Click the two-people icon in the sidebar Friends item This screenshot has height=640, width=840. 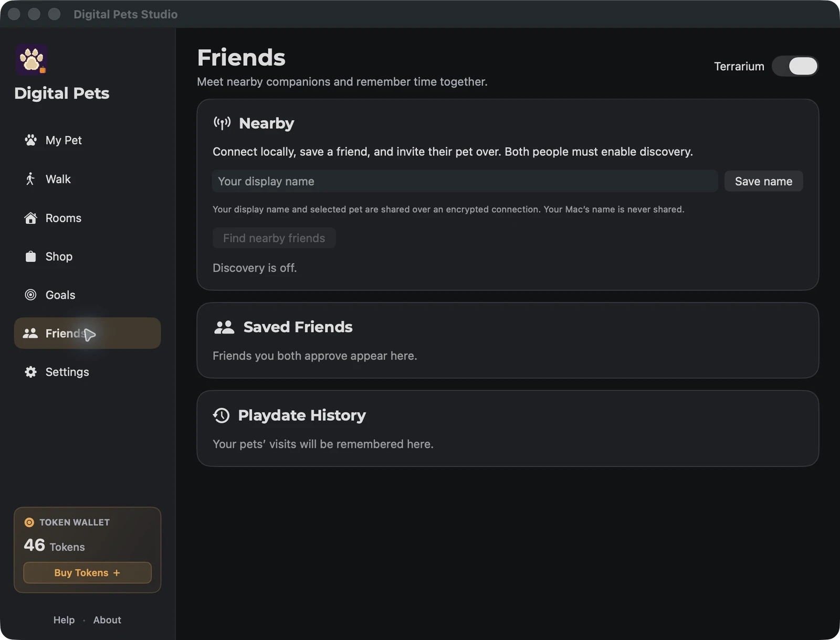pos(30,333)
